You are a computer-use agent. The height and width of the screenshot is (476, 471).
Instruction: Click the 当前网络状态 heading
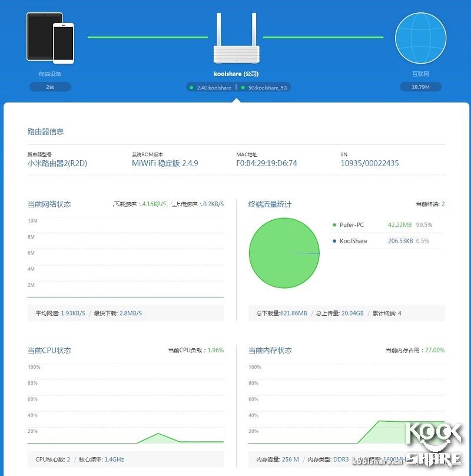point(49,204)
